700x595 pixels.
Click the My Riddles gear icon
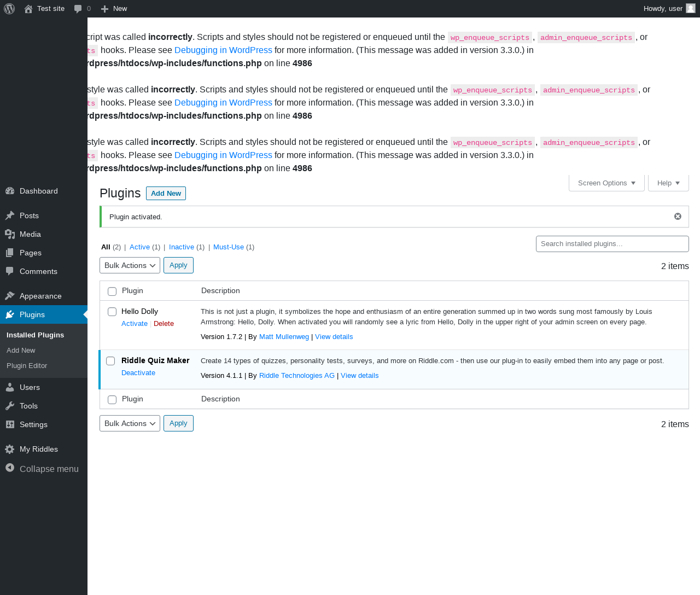[x=10, y=449]
